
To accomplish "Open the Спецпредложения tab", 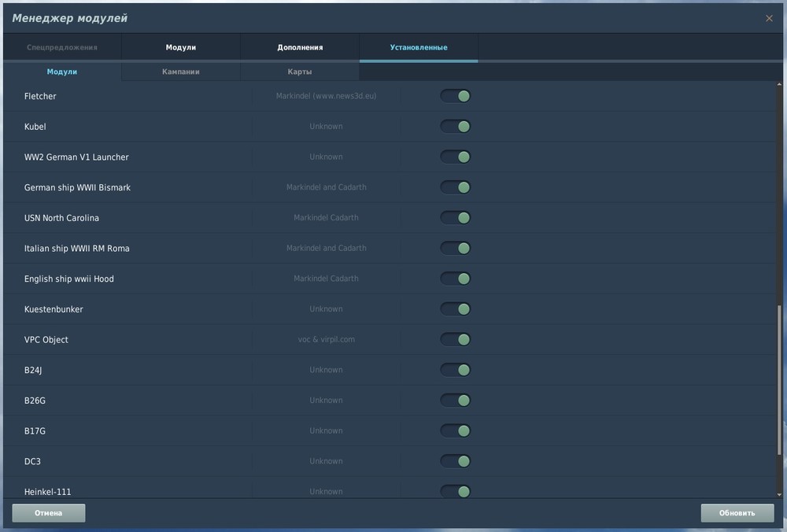I will (x=62, y=47).
